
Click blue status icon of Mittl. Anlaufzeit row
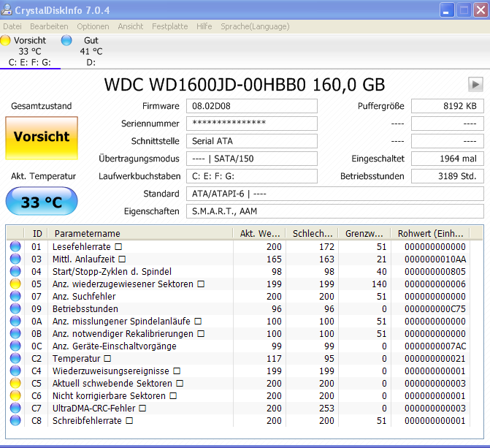(x=15, y=259)
